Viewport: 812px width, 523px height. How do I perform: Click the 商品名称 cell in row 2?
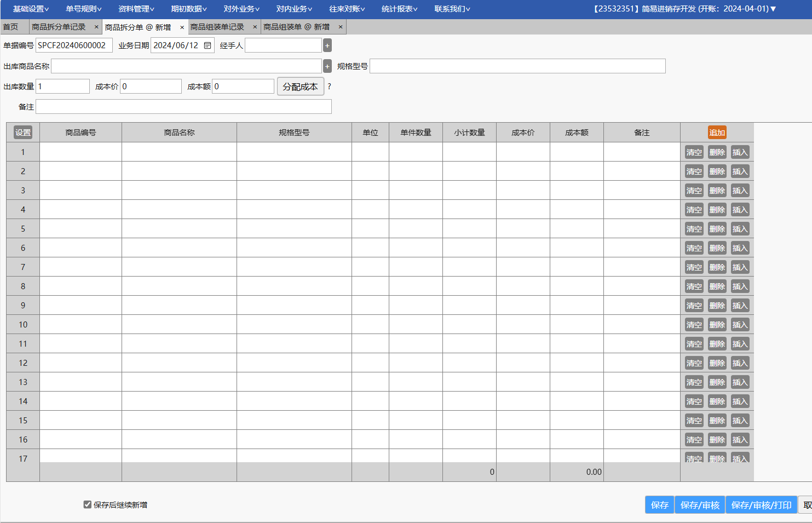pos(179,171)
